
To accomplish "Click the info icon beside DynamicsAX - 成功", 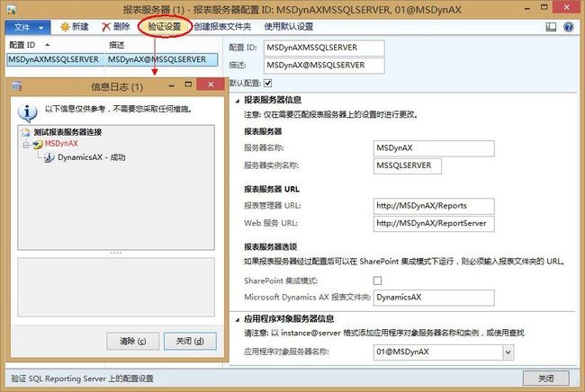I will point(49,158).
